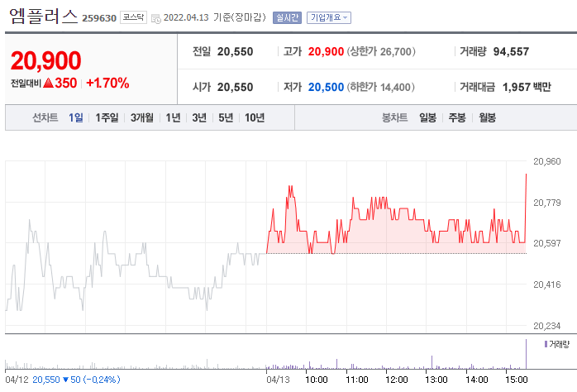Click the 시가 value 20,550
Screen dimensions: 577x392
(235, 87)
